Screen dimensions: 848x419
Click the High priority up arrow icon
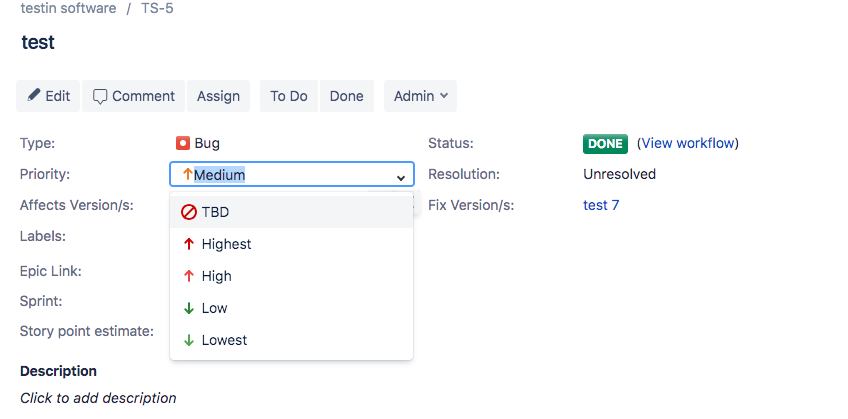tap(188, 276)
